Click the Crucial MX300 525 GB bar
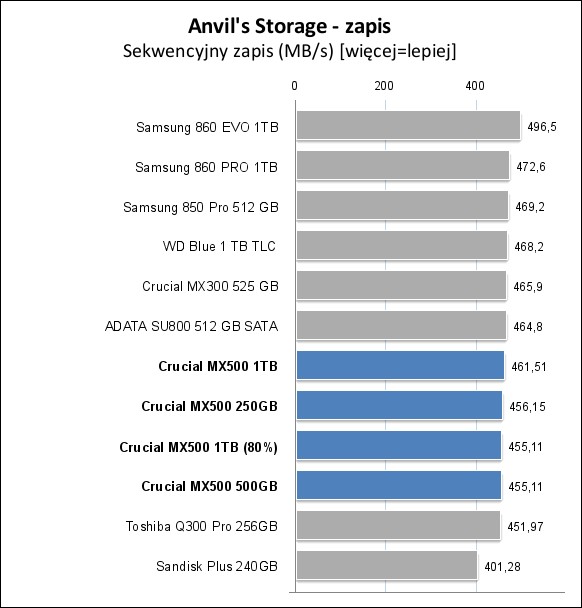582x608 pixels. [401, 285]
